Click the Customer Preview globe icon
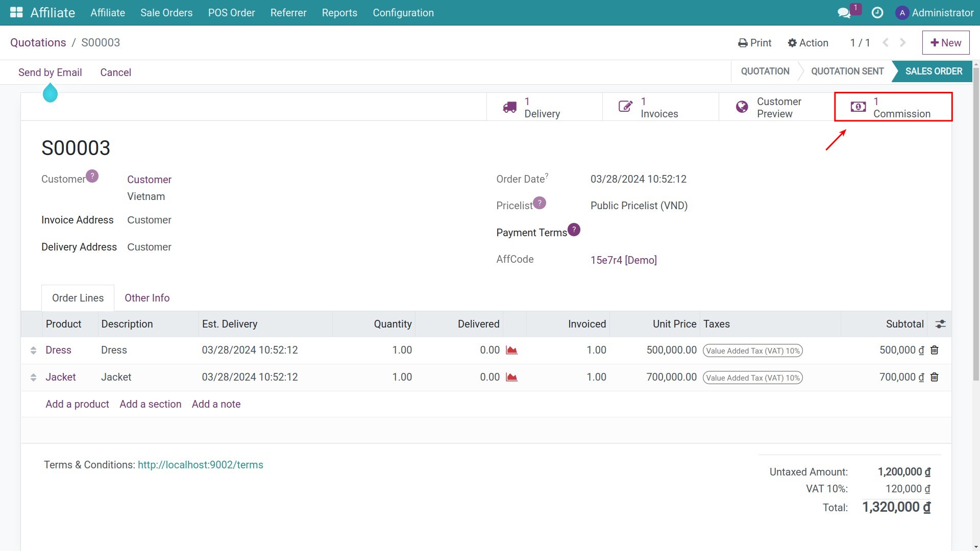The height and width of the screenshot is (551, 980). (742, 107)
